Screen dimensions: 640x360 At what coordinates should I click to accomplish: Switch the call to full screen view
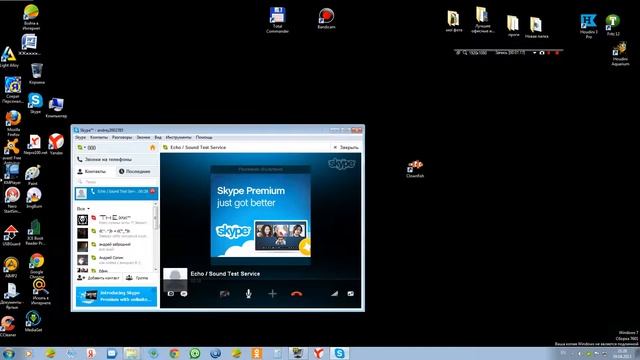coord(351,293)
